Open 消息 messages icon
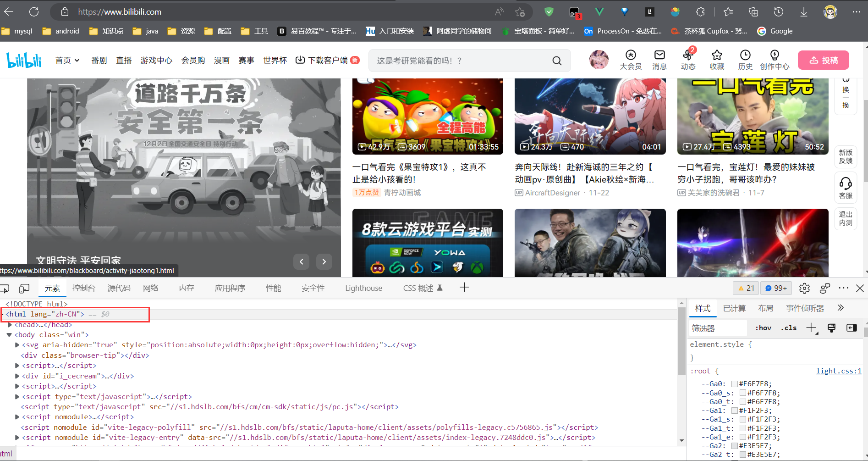868x461 pixels. point(659,60)
